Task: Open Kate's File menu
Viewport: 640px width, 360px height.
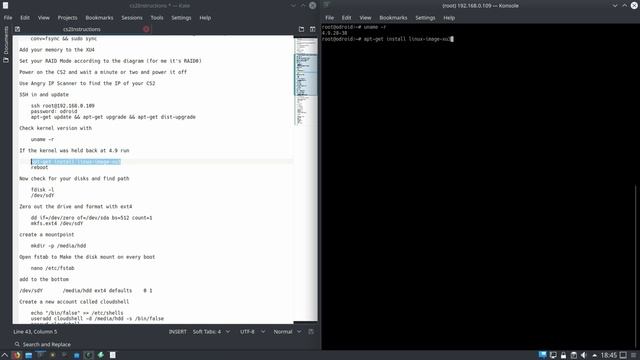Action: [8, 18]
